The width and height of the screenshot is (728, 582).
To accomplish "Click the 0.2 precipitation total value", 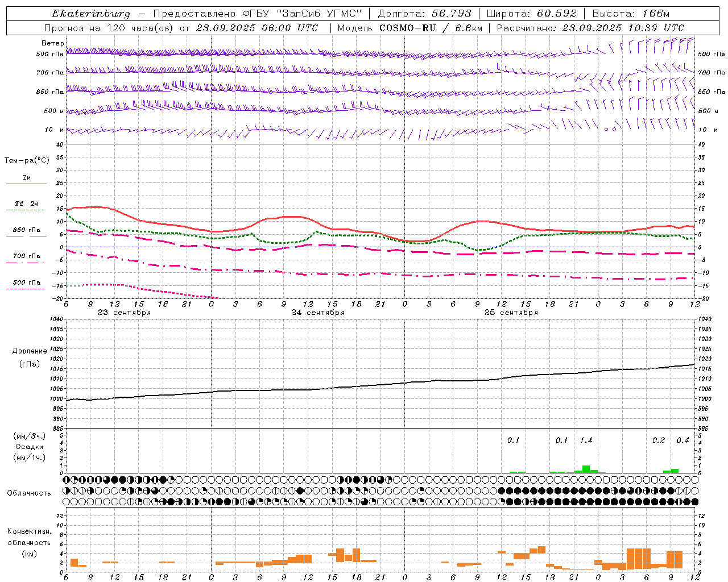I will point(659,440).
